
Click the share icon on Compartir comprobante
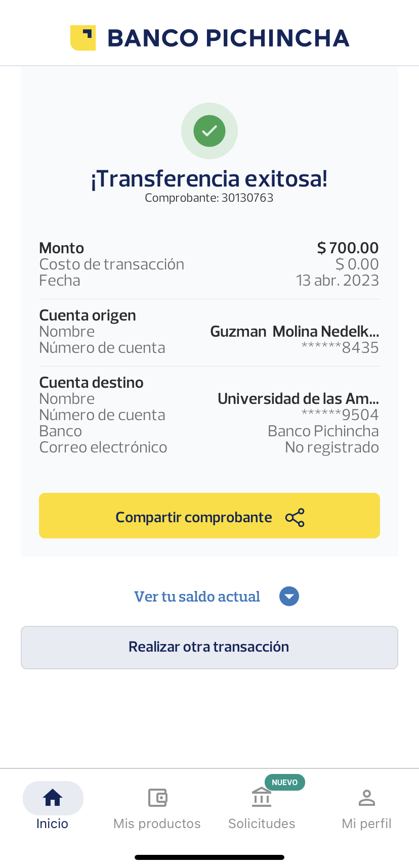[295, 518]
